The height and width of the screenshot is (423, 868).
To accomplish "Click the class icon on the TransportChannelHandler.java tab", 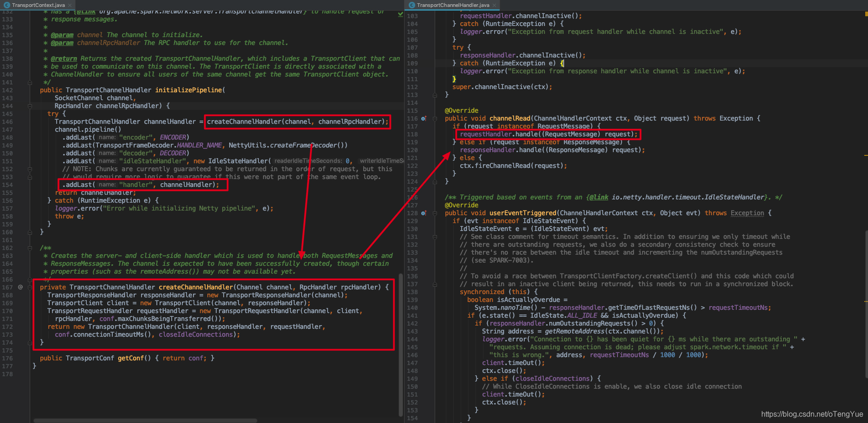I will pyautogui.click(x=411, y=5).
